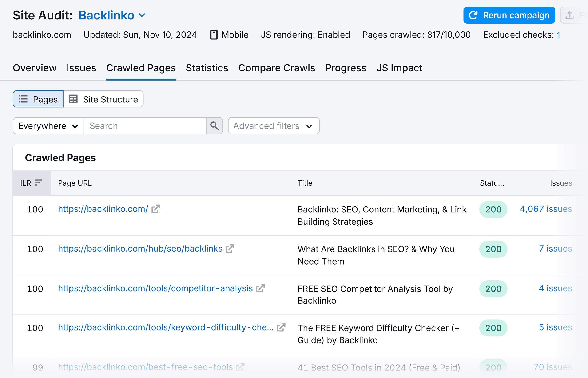Click external link icon for best-free-seo-tools URL
The width and height of the screenshot is (588, 378).
tap(240, 367)
